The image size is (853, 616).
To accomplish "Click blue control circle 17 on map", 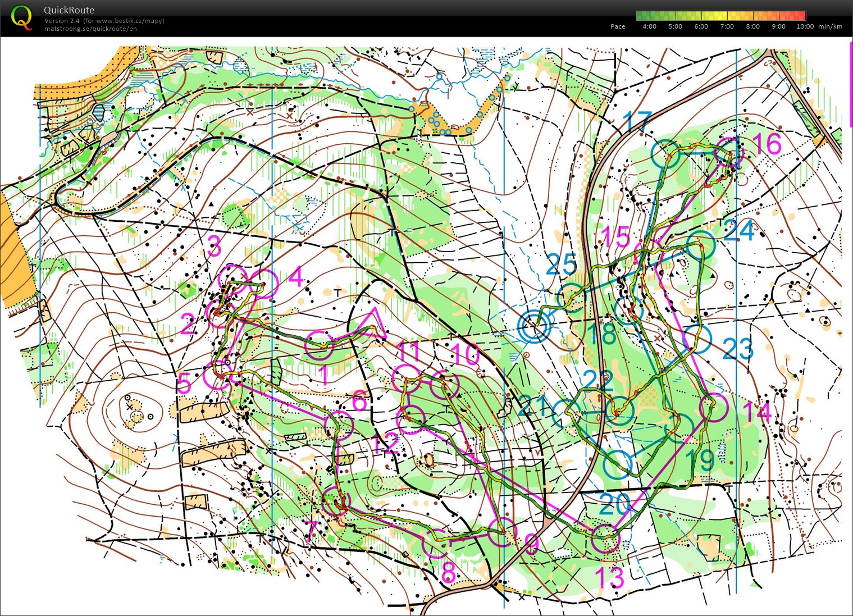I will (x=665, y=153).
